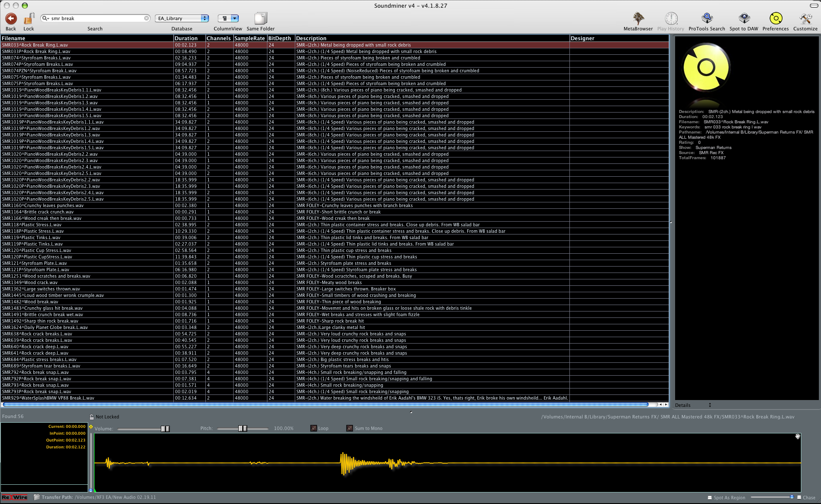821x504 pixels.
Task: Open the EA_Library database dropdown
Action: [182, 18]
